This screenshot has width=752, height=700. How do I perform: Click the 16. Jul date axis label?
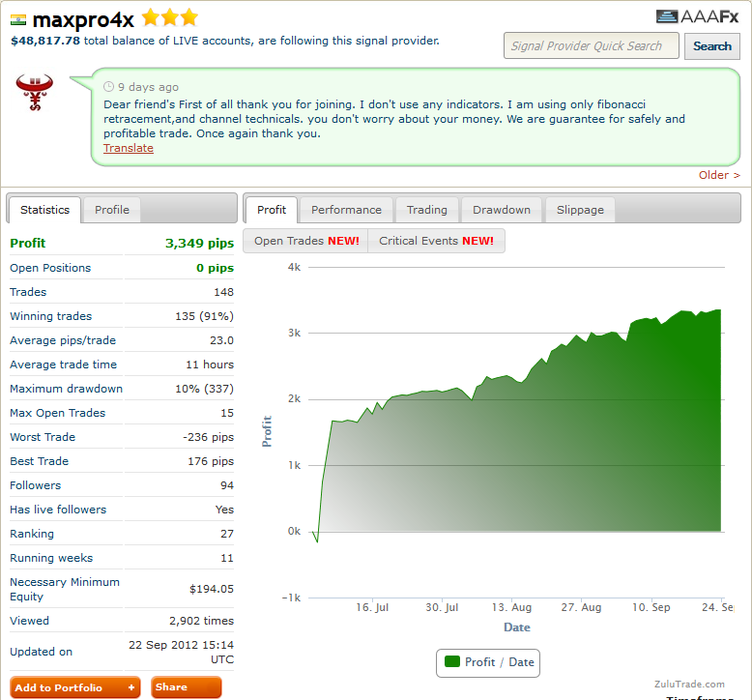click(372, 607)
